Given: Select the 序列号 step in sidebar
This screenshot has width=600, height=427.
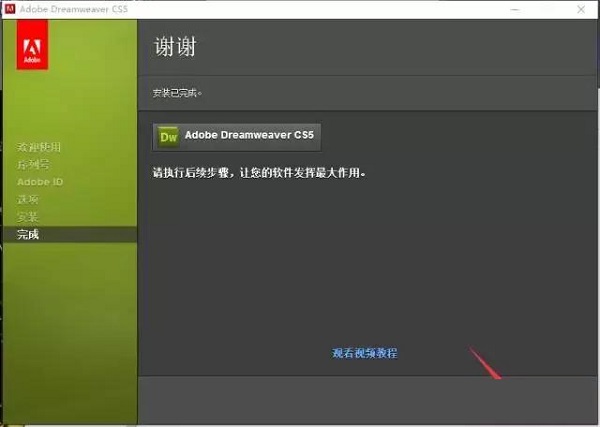Looking at the screenshot, I should [33, 165].
